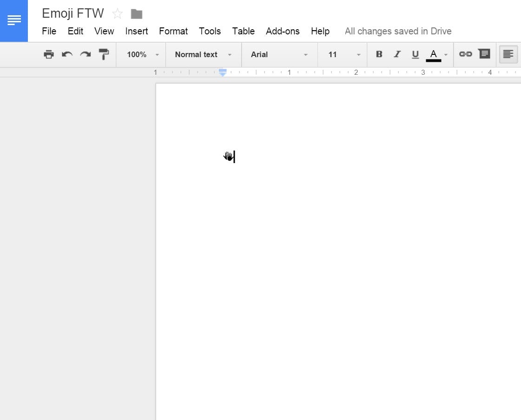This screenshot has height=420, width=521.
Task: Expand the paragraph styles dropdown labeled Normal text
Action: coord(203,54)
